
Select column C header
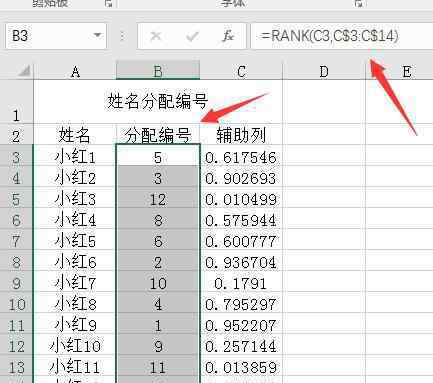(241, 71)
